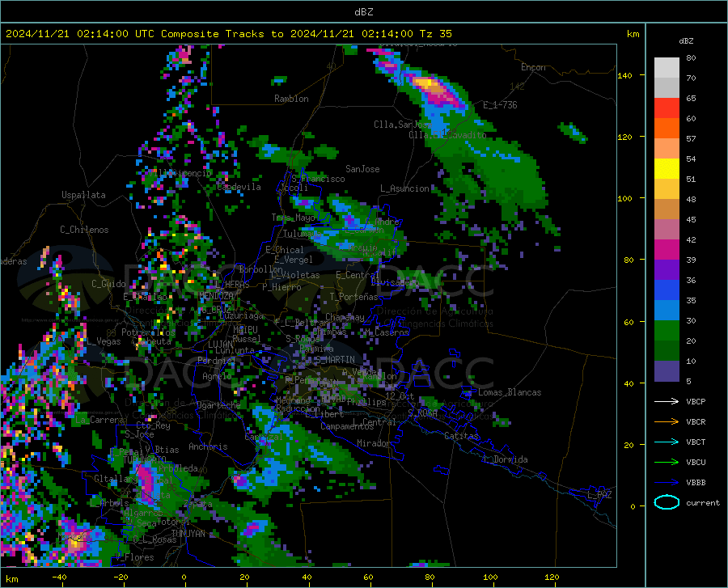This screenshot has width=728, height=588.
Task: Click the L_PAZ map label
Action: pos(599,495)
